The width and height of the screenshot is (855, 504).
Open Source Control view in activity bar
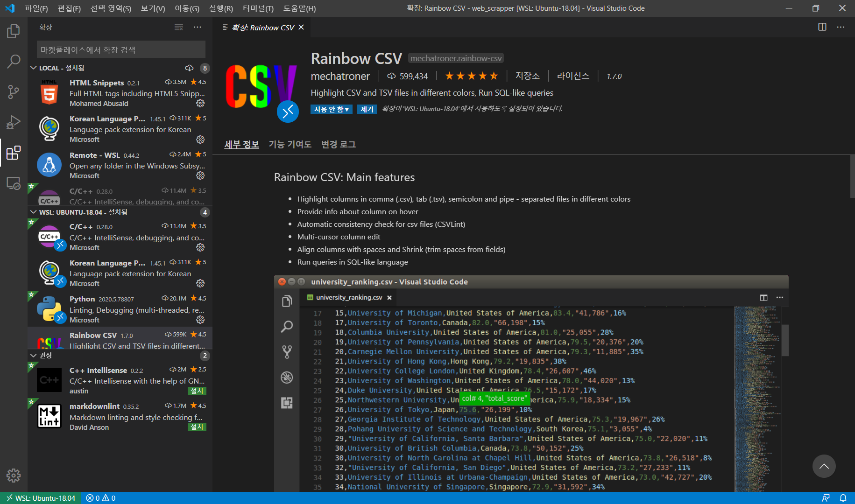click(x=14, y=91)
